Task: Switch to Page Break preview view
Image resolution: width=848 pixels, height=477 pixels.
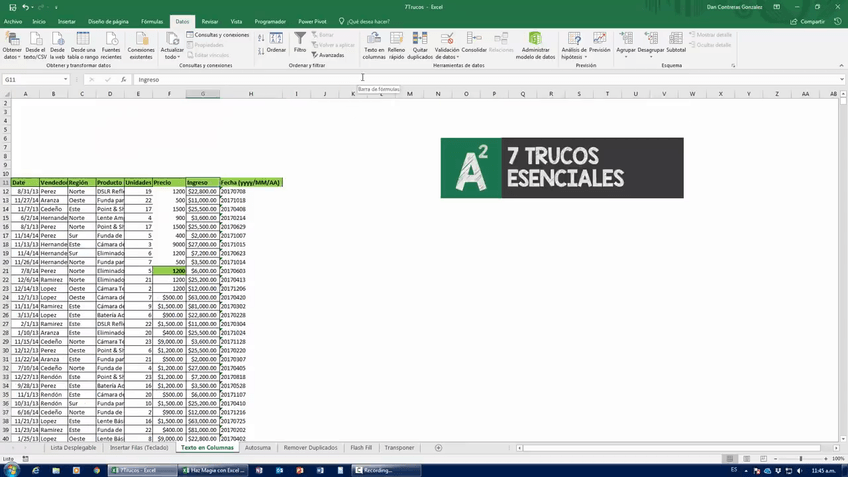Action: (763, 459)
